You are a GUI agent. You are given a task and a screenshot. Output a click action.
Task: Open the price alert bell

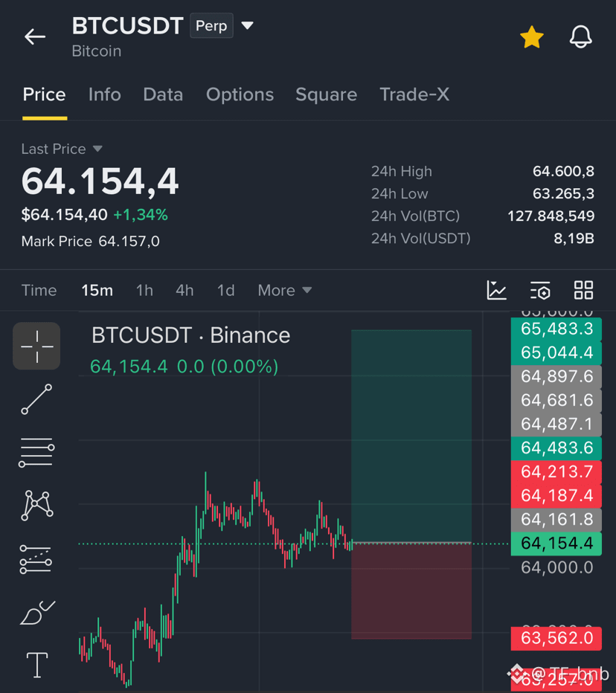580,36
